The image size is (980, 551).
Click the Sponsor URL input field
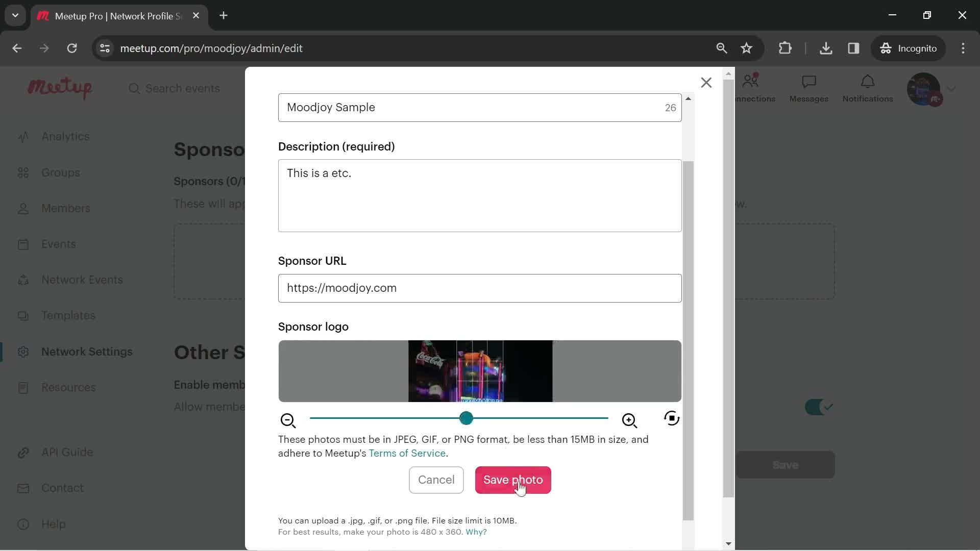(480, 288)
